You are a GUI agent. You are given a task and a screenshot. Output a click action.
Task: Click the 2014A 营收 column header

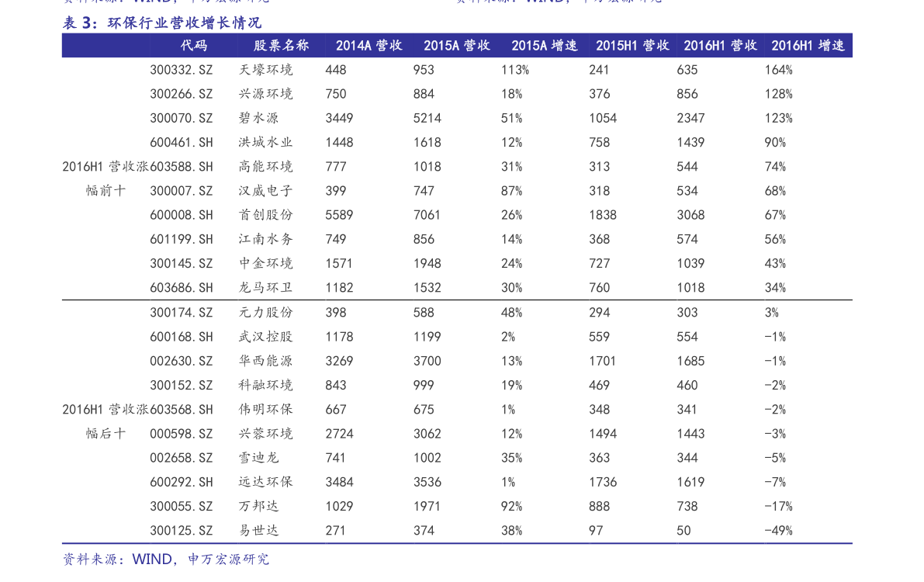point(369,46)
